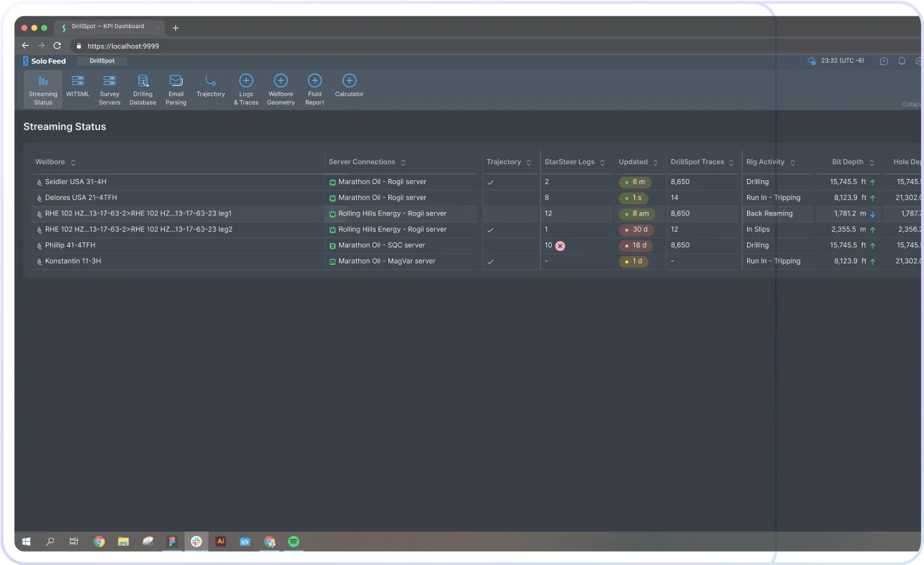Sort by Trajectory column
This screenshot has height=565, width=924.
click(x=529, y=163)
